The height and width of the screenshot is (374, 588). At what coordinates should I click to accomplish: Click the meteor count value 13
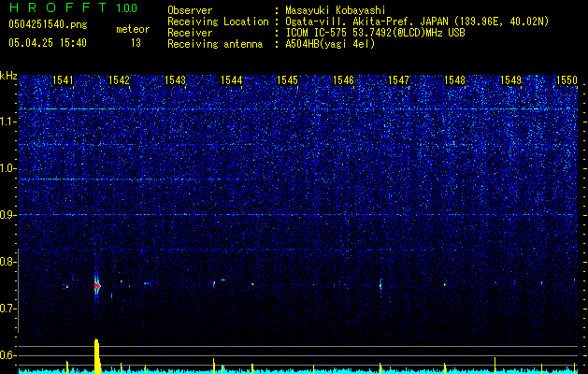click(x=136, y=43)
